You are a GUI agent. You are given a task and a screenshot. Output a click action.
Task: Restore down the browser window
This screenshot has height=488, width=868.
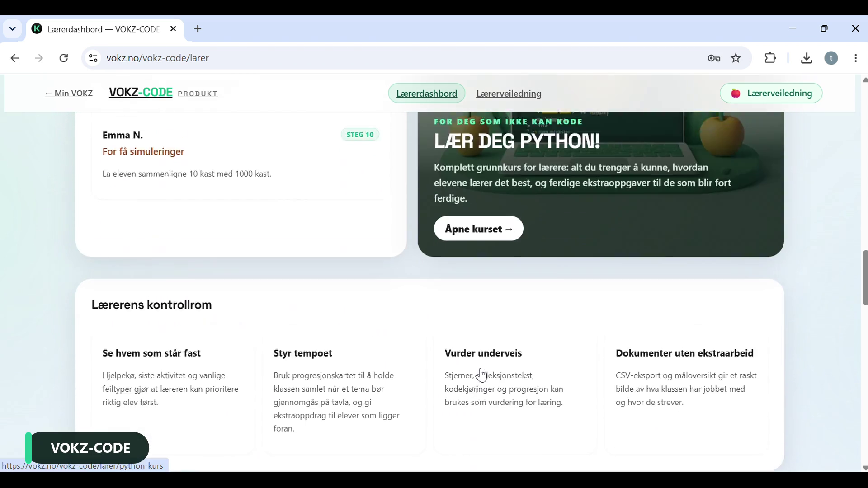pos(825,29)
